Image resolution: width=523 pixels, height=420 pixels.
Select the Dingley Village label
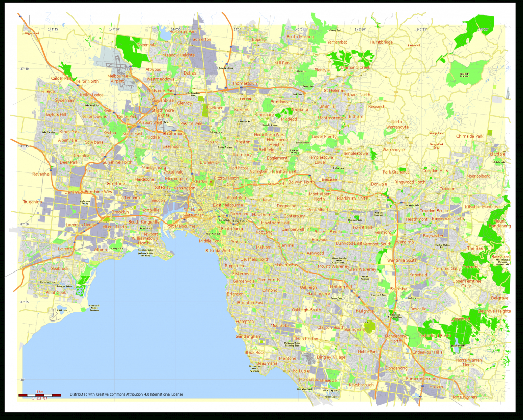click(x=331, y=357)
